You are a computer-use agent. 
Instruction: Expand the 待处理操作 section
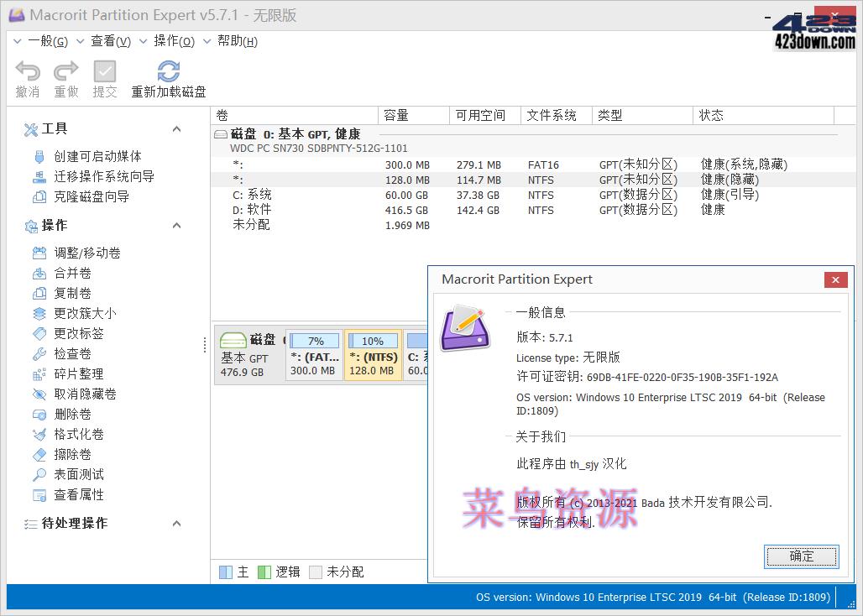pos(176,523)
